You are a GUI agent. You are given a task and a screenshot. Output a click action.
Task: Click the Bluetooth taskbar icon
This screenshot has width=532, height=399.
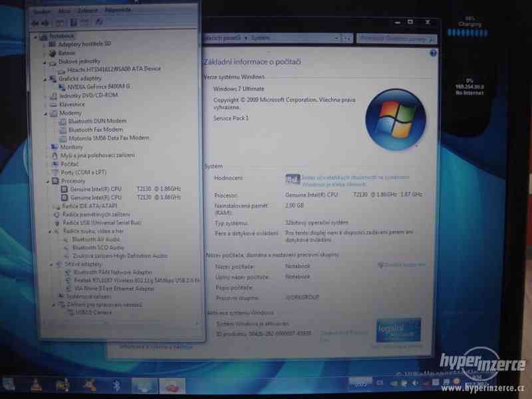click(x=116, y=386)
